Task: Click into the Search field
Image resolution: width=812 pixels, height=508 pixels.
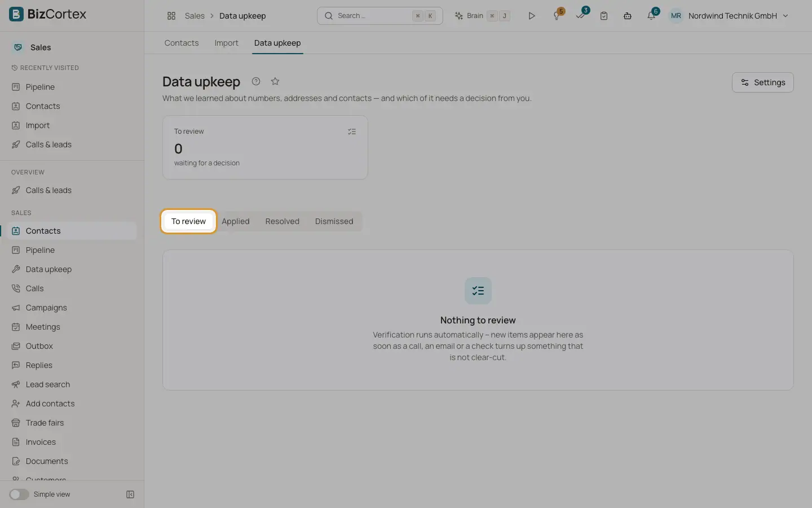Action: 380,16
